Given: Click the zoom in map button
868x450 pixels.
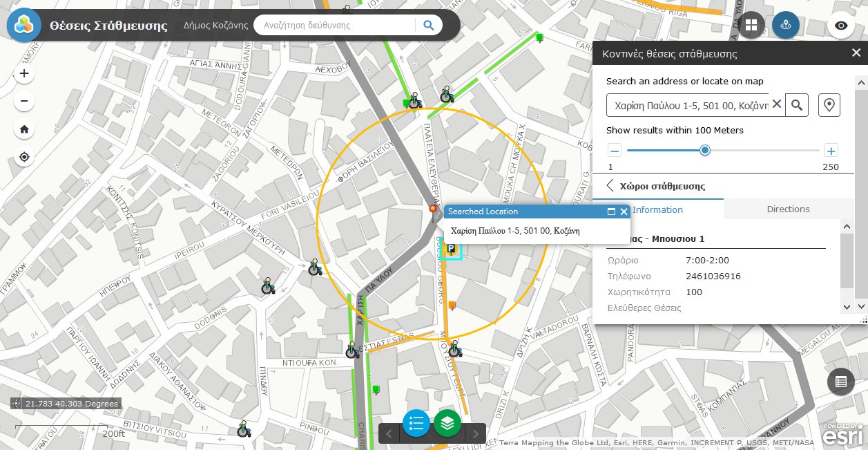Looking at the screenshot, I should pyautogui.click(x=24, y=73).
